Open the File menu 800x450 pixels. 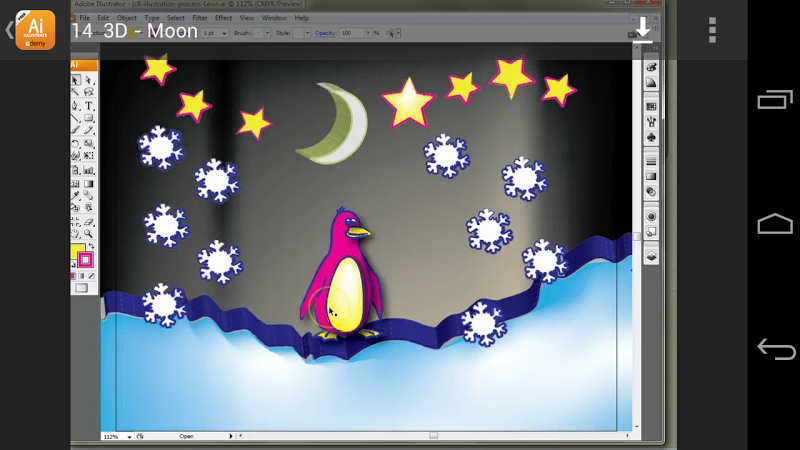click(x=85, y=18)
